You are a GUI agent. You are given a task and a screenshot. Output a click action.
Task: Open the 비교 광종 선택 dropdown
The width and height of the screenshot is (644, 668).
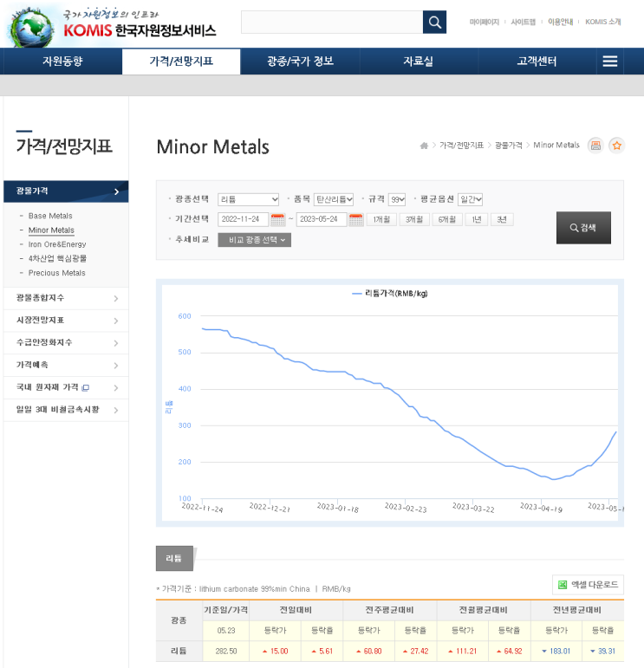point(255,240)
